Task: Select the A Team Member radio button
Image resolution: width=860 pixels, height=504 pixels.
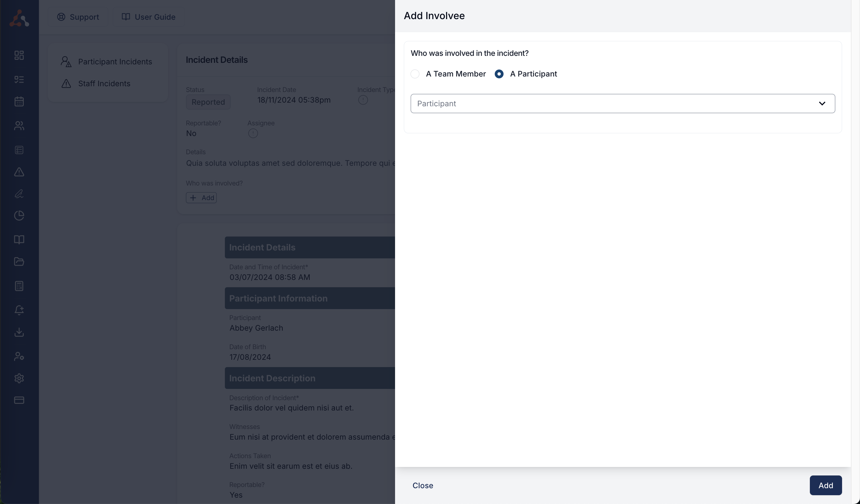Action: (x=415, y=74)
